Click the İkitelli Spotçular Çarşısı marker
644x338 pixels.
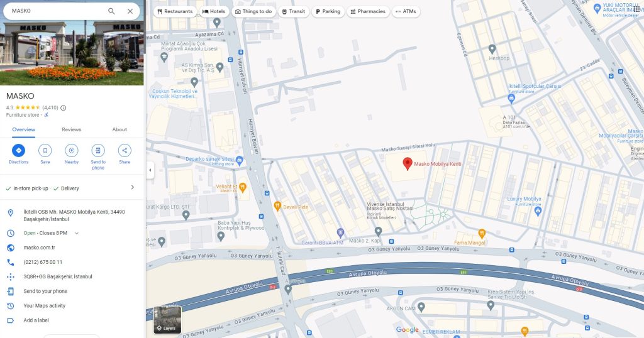[511, 99]
